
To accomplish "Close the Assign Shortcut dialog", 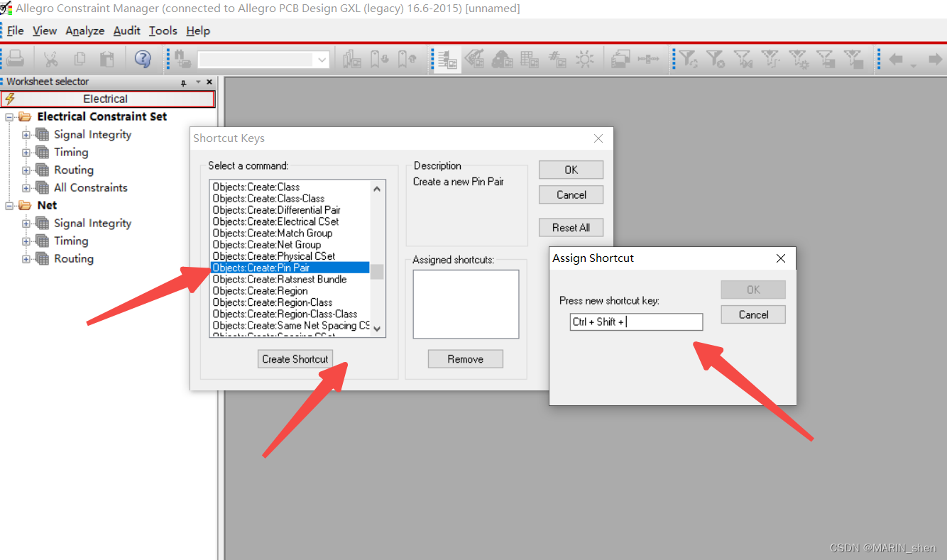I will [x=781, y=258].
